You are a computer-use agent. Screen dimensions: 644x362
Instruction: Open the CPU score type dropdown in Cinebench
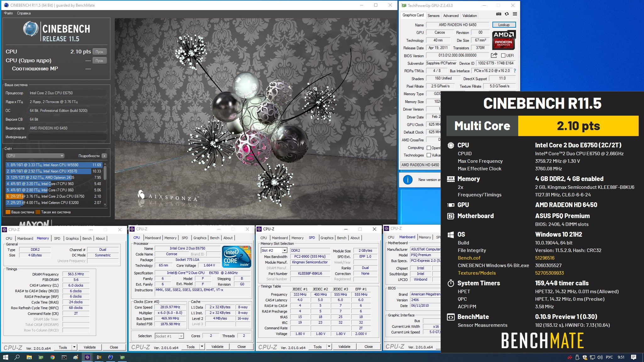point(35,156)
